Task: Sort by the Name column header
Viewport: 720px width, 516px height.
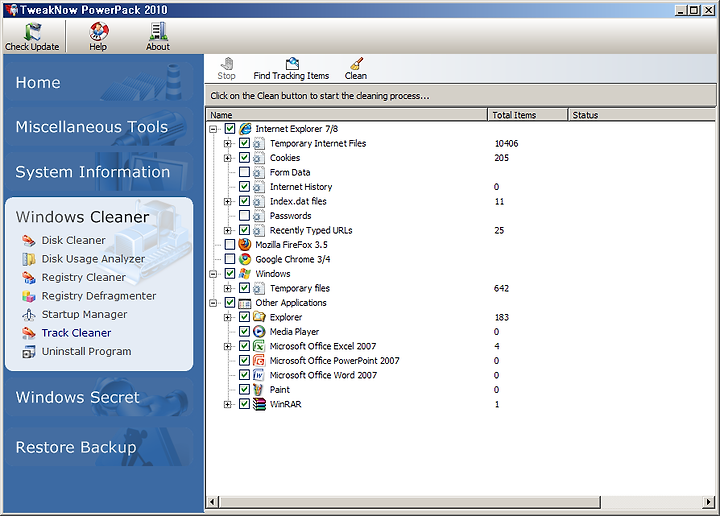Action: coord(347,115)
